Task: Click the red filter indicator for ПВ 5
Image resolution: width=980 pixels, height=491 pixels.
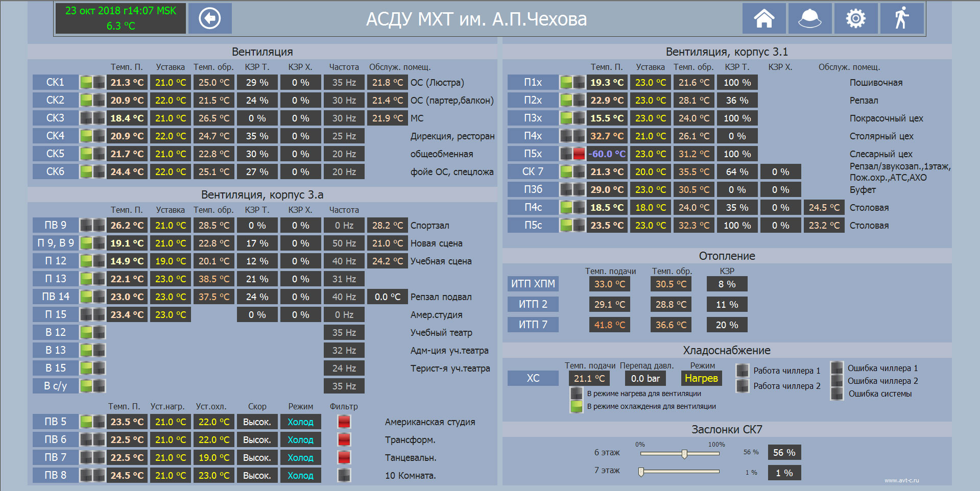Action: [344, 422]
